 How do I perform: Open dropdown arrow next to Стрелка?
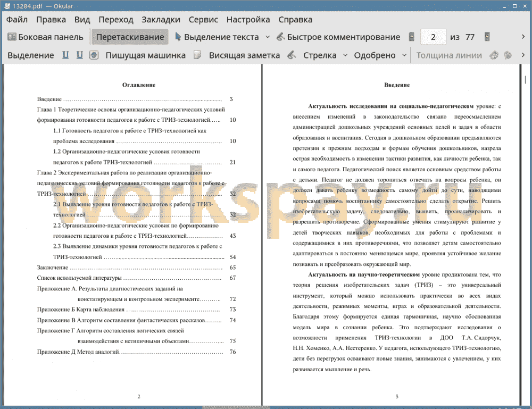coord(345,55)
